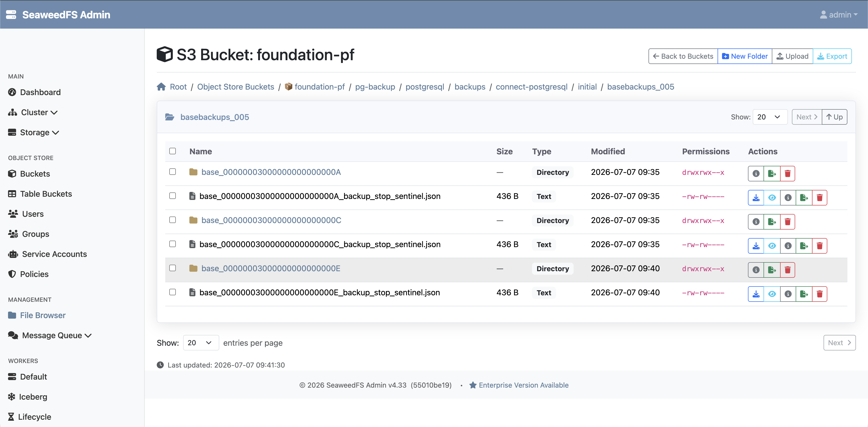Expand the Cluster sidebar menu
This screenshot has width=868, height=427.
pos(33,112)
